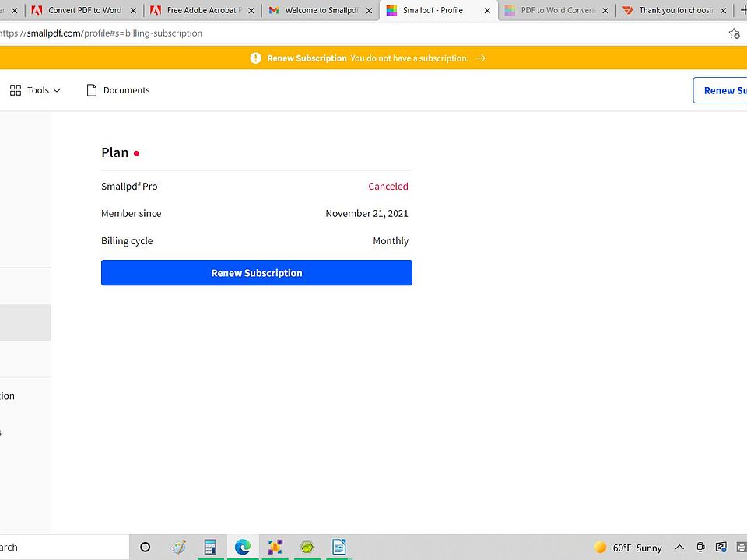Switch to the Free Adobe Acrobat tab
This screenshot has height=560, width=747.
[x=202, y=10]
